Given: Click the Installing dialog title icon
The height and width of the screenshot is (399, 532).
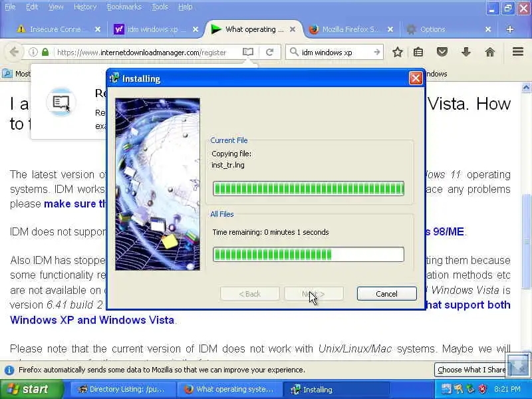Looking at the screenshot, I should [x=114, y=78].
